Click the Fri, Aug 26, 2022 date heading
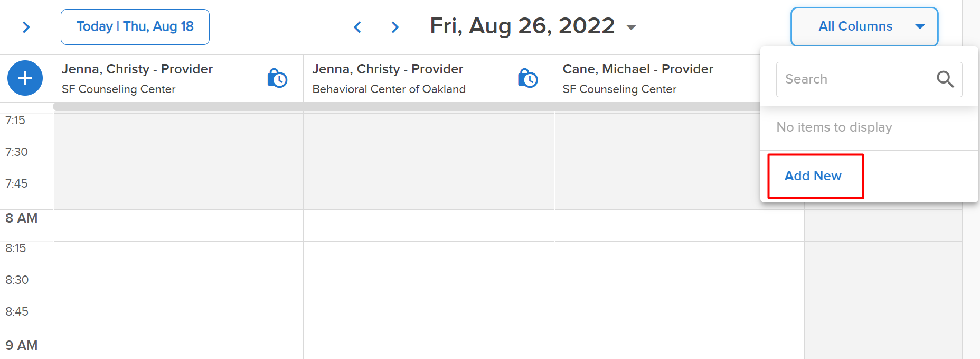The width and height of the screenshot is (980, 359). [522, 26]
